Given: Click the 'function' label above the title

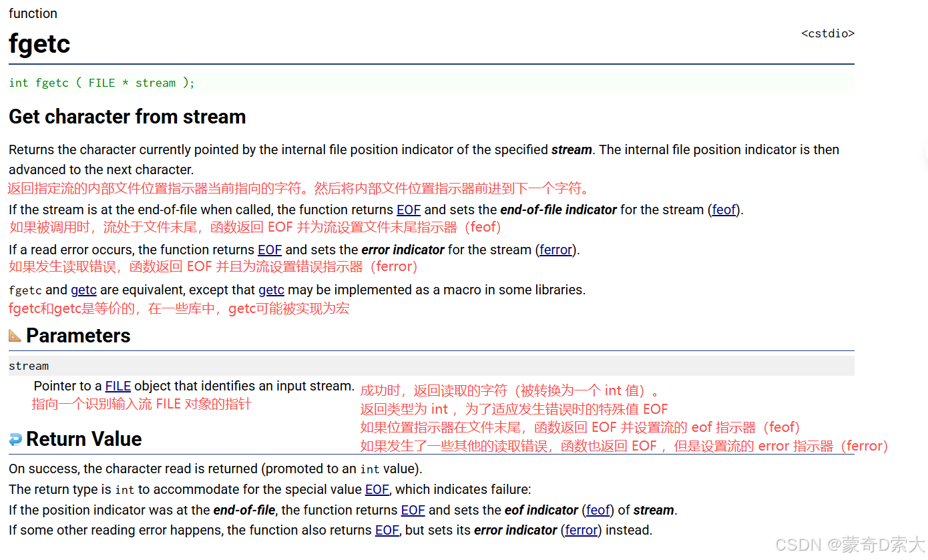Looking at the screenshot, I should click(33, 13).
